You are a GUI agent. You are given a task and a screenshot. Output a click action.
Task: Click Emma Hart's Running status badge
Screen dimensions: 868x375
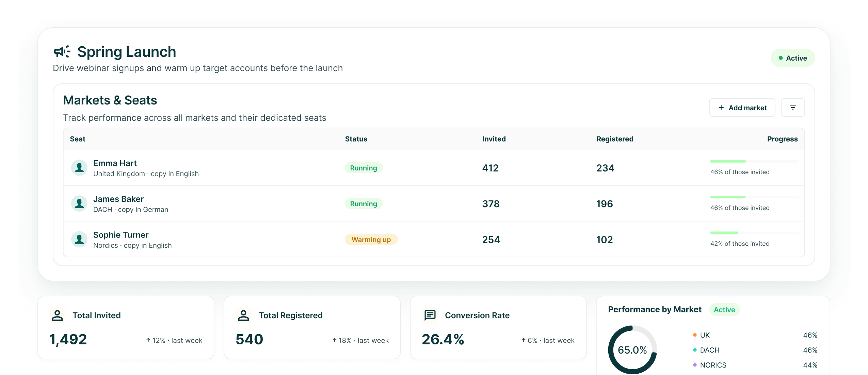(364, 168)
